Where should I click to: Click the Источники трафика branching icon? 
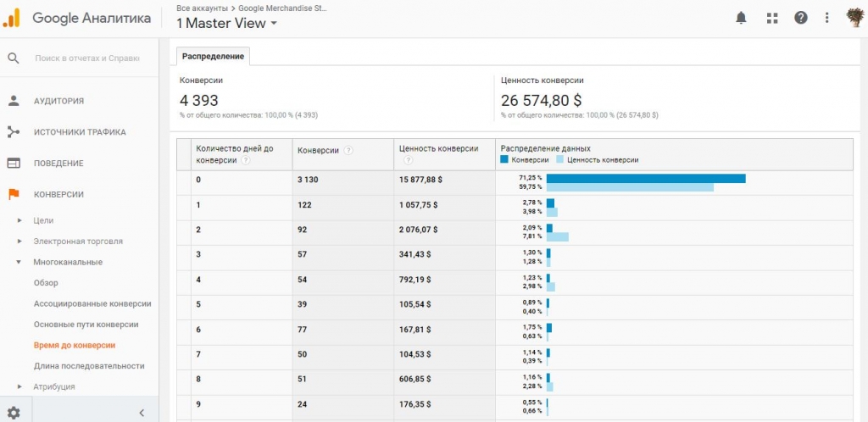pos(14,132)
